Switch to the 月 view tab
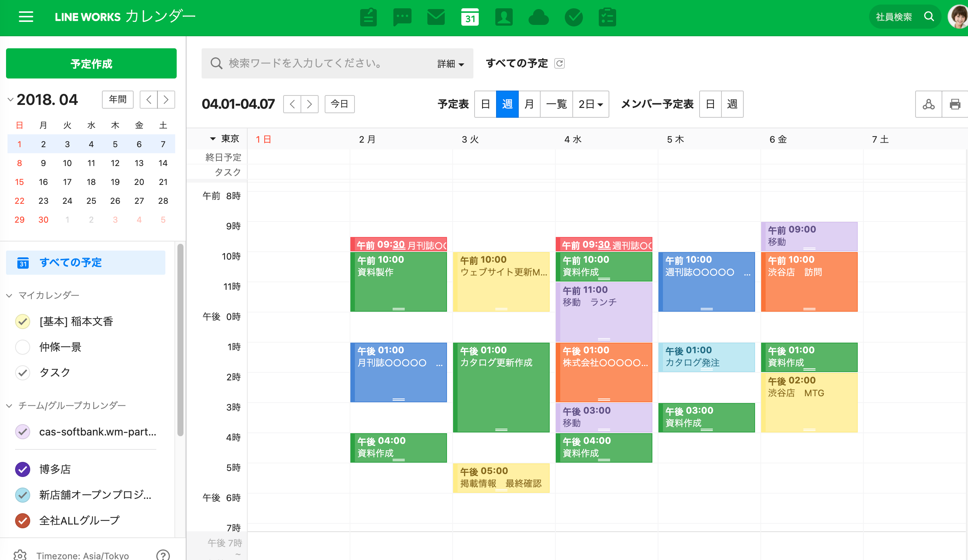Image resolution: width=968 pixels, height=560 pixels. 529,104
